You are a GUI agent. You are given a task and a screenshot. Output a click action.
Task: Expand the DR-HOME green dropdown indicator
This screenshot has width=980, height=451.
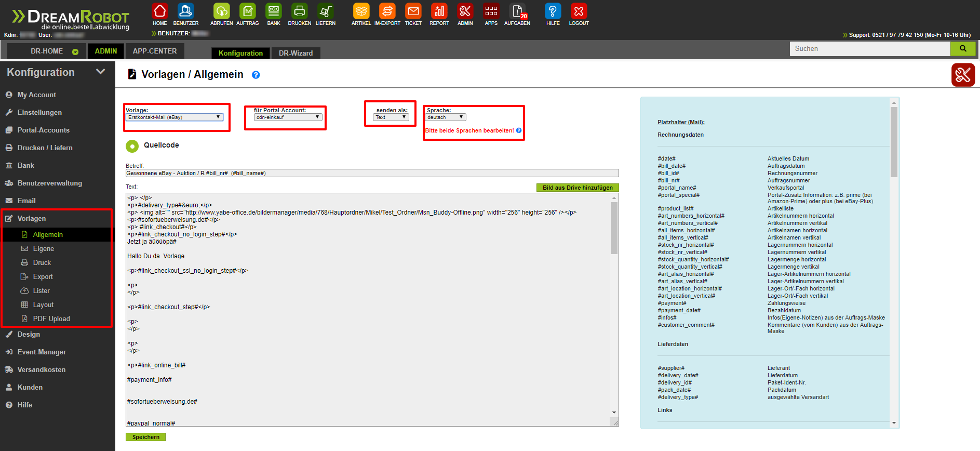(75, 51)
